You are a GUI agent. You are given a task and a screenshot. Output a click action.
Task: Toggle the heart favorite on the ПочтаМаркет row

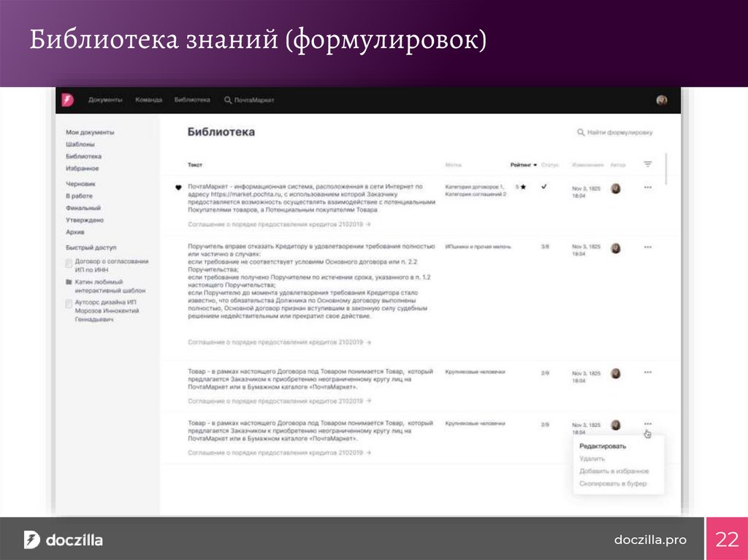(178, 188)
